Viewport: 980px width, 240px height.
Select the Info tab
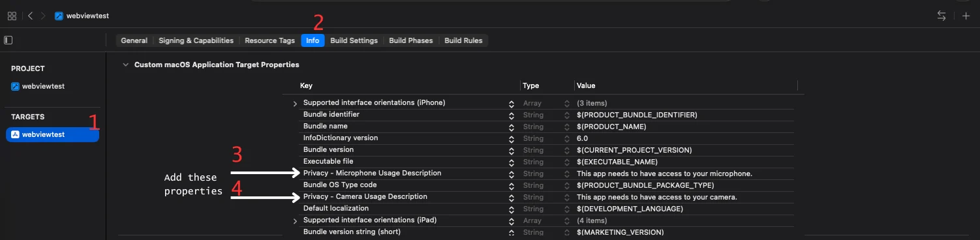tap(313, 40)
